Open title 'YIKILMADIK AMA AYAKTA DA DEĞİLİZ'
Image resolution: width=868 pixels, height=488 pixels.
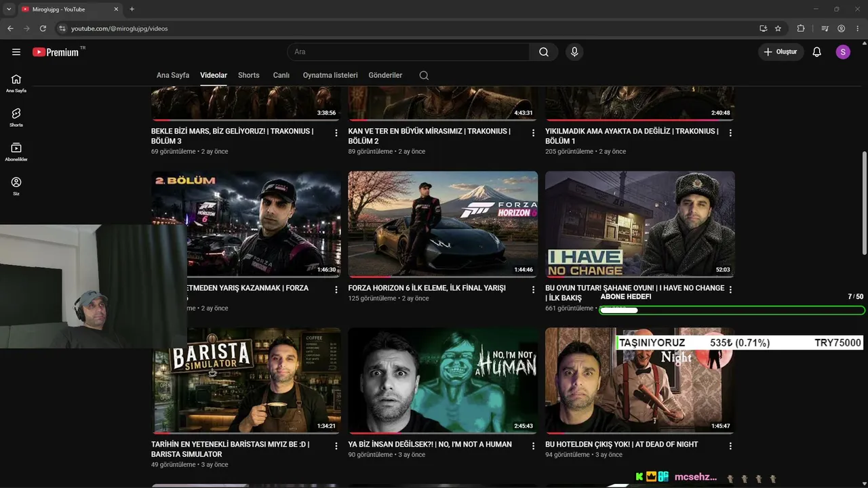click(632, 136)
